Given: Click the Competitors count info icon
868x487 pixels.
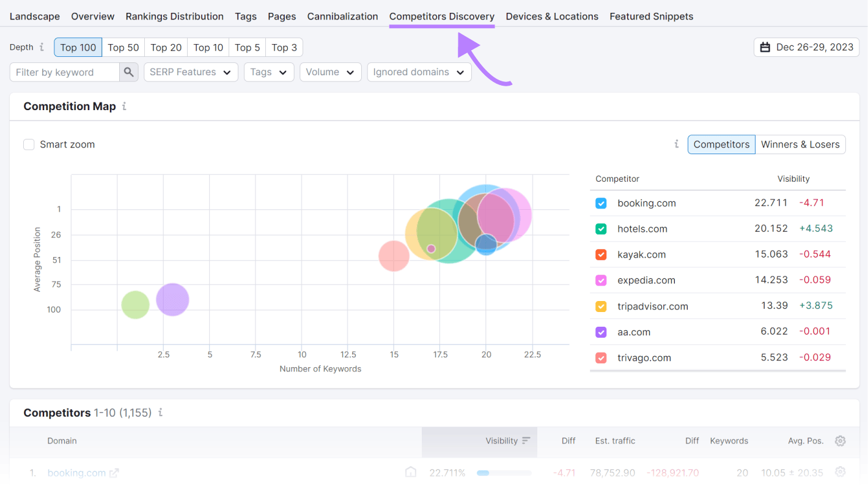Looking at the screenshot, I should [x=160, y=413].
